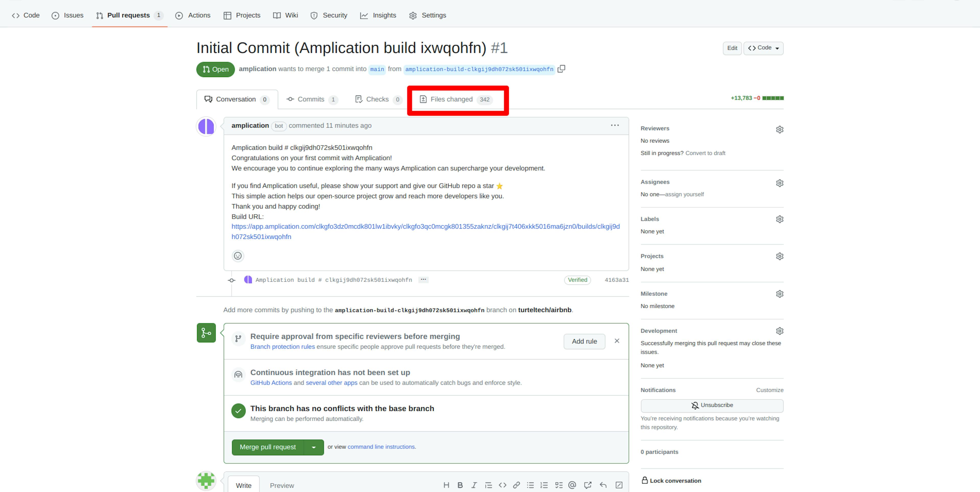Apply bold formatting icon

[x=460, y=485]
